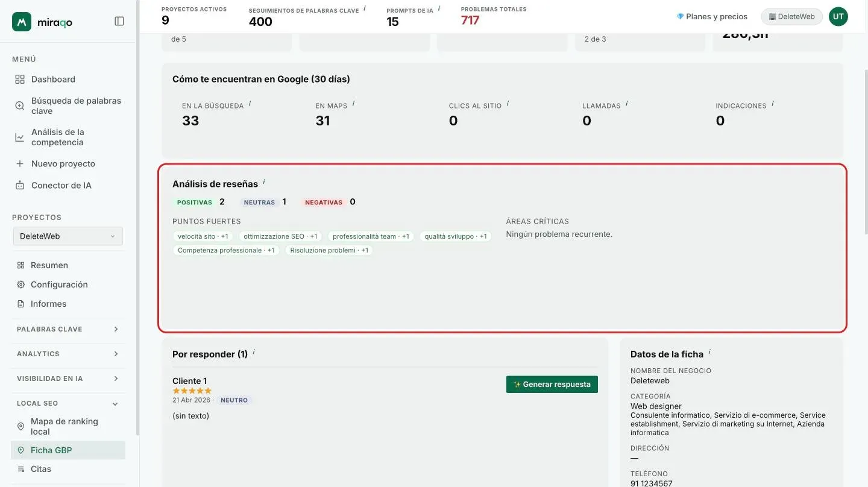Click the 'velocità sito · +1' tag
The height and width of the screenshot is (487, 868).
click(x=203, y=236)
